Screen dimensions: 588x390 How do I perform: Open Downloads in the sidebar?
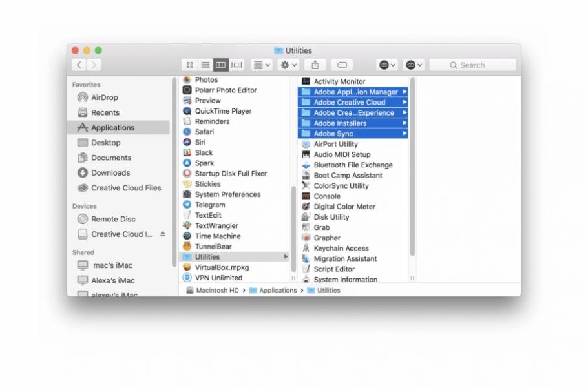coord(118,172)
